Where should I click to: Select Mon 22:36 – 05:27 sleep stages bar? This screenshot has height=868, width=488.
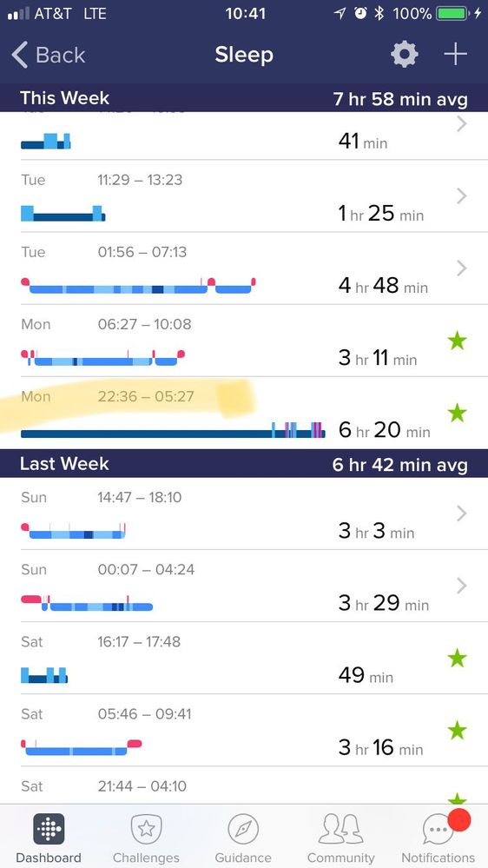(x=173, y=431)
